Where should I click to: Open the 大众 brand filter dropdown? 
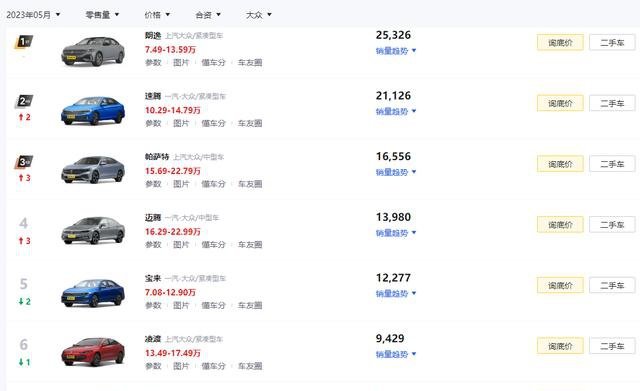(259, 15)
